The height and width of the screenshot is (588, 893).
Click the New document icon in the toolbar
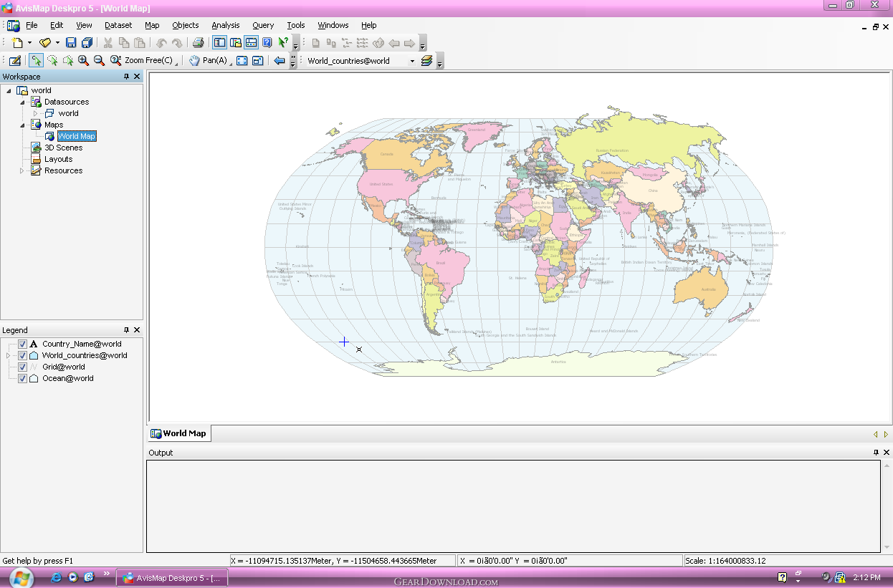tap(18, 43)
